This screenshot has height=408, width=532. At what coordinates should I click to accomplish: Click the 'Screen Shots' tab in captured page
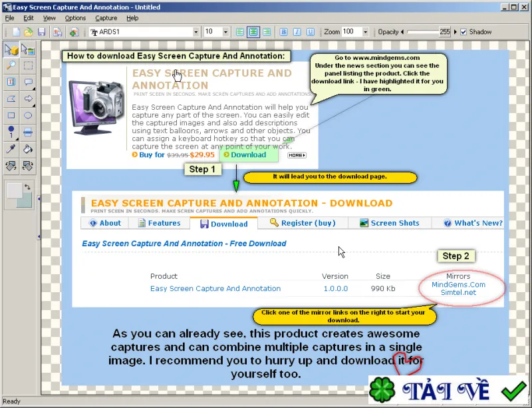[390, 223]
